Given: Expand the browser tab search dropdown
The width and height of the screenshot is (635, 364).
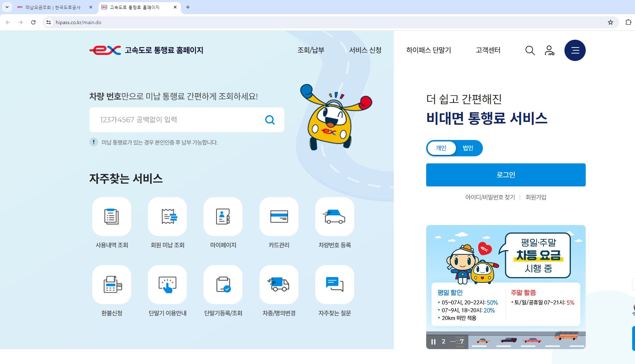Looking at the screenshot, I should [7, 7].
